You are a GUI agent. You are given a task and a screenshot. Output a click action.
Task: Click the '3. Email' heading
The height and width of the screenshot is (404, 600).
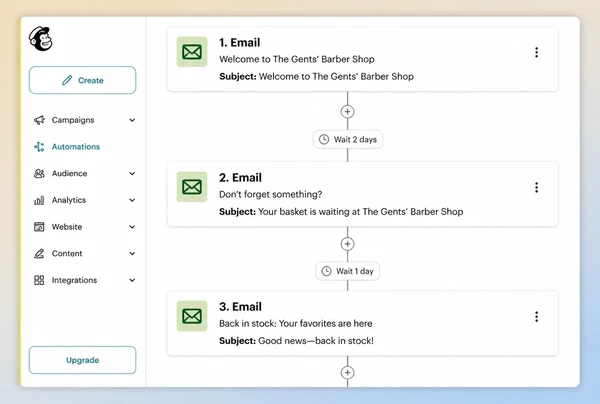[240, 307]
